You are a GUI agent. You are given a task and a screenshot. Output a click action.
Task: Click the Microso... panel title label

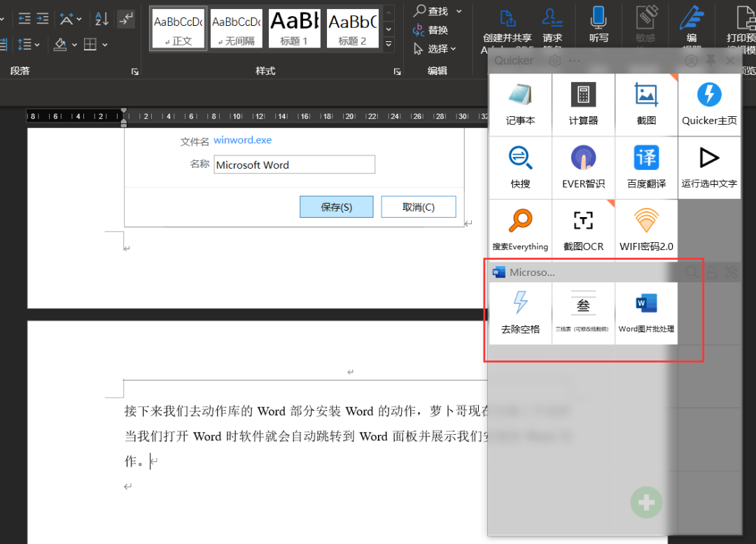tap(532, 272)
